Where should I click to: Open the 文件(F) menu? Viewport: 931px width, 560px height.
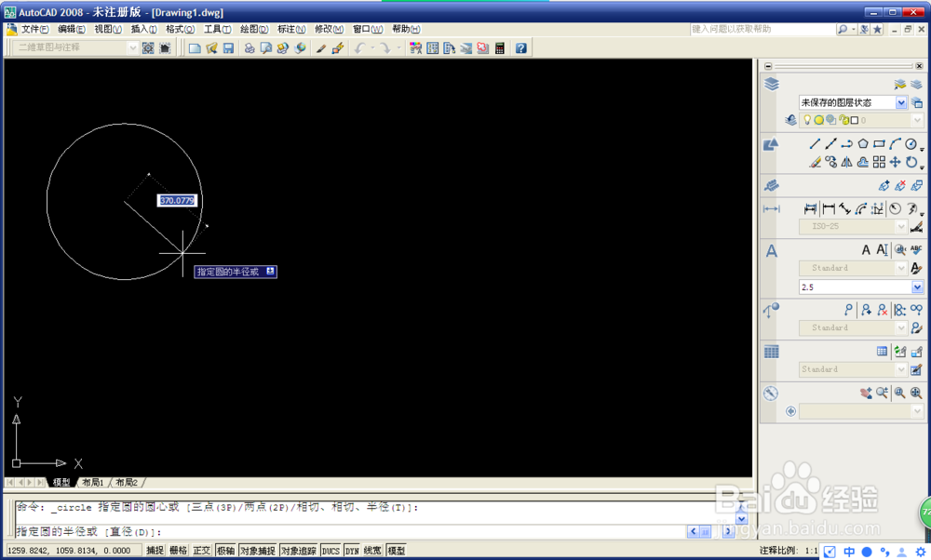coord(35,29)
